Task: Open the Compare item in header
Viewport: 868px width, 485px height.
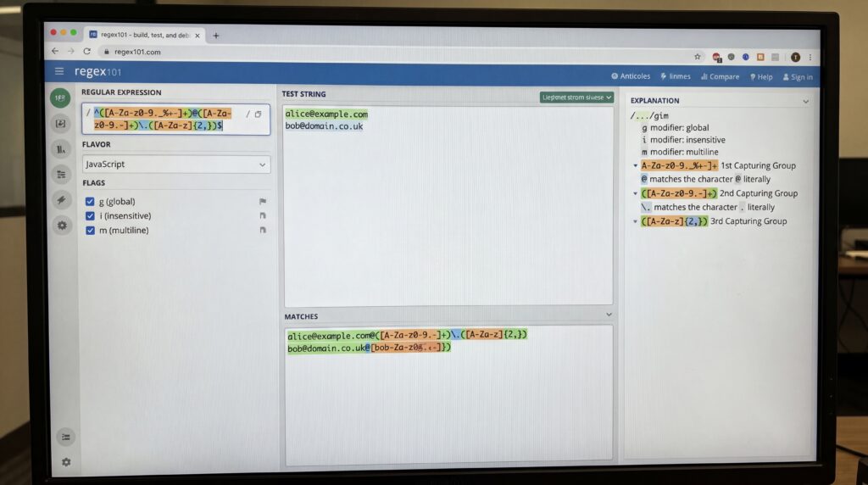Action: click(x=721, y=77)
